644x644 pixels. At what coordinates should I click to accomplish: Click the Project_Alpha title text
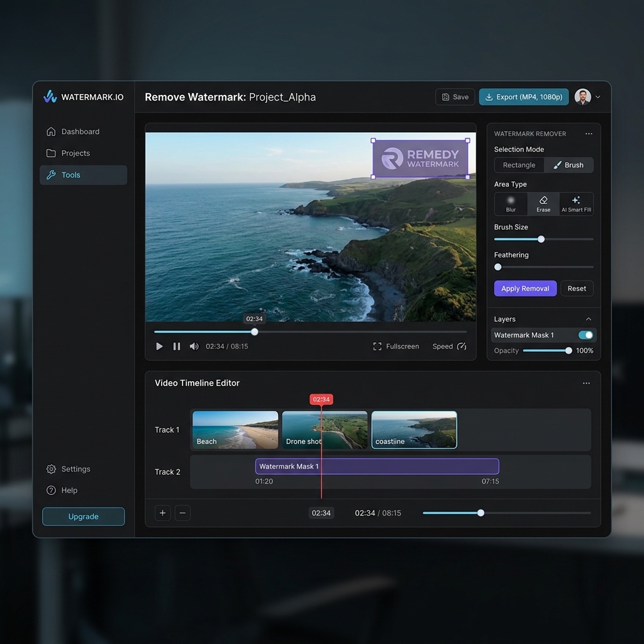click(282, 97)
